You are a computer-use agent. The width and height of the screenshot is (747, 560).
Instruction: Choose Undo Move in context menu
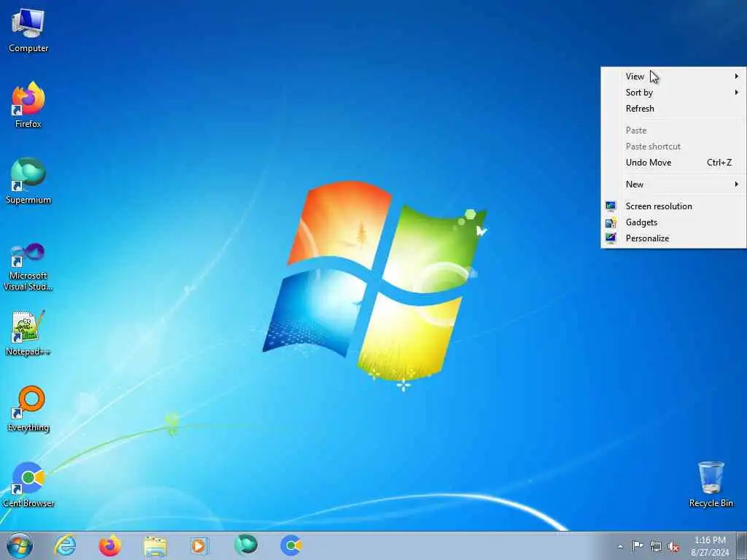tap(673, 163)
